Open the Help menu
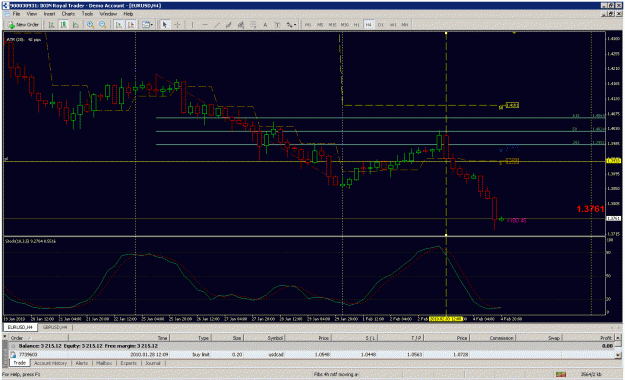This screenshot has height=380, width=625. pos(128,14)
